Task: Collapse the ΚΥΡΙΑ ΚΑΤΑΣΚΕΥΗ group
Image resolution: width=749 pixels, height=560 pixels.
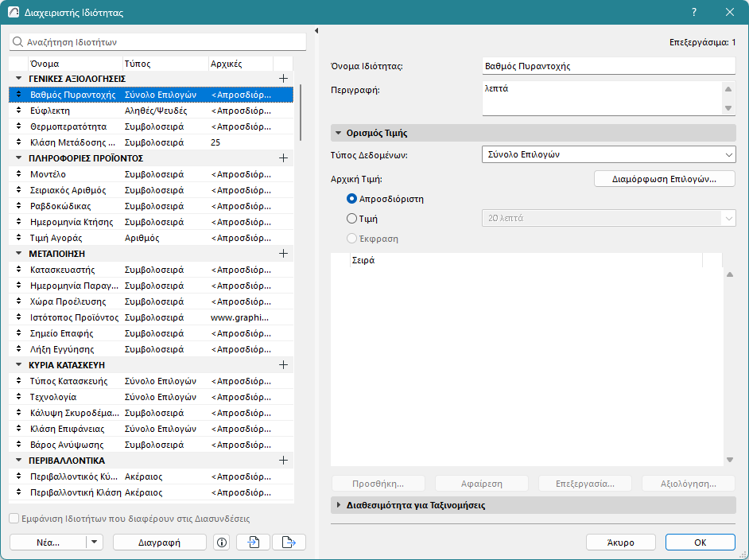Action: (19, 365)
